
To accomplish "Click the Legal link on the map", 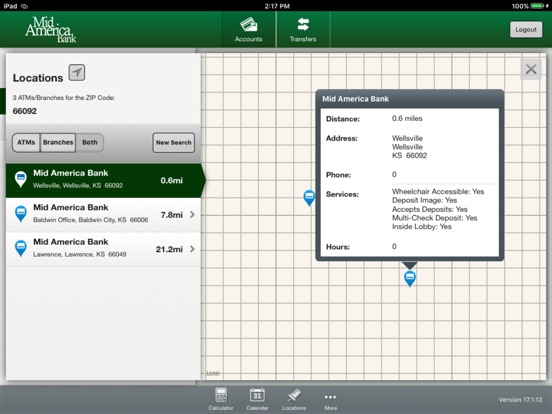I will [x=213, y=373].
